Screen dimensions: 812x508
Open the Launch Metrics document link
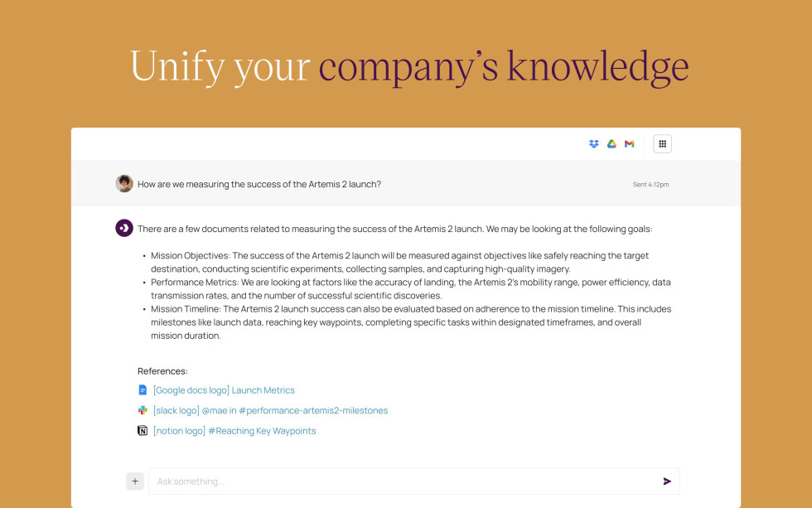[x=222, y=389]
